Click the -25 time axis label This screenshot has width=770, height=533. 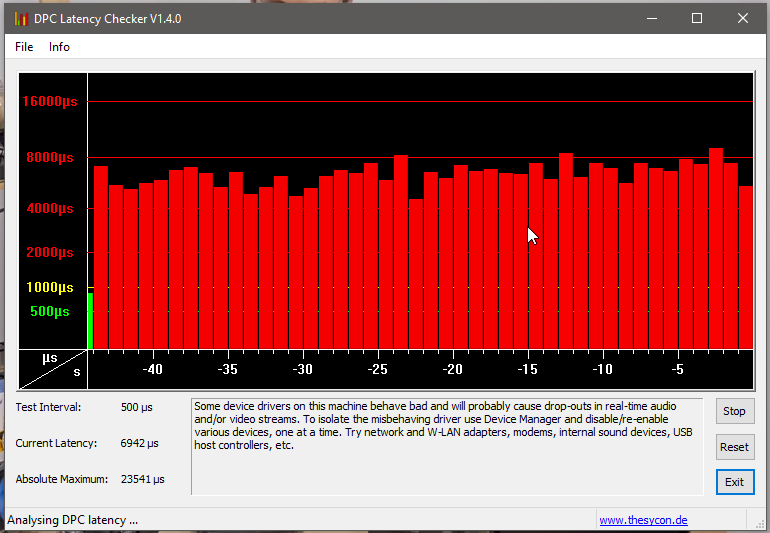[x=378, y=369]
